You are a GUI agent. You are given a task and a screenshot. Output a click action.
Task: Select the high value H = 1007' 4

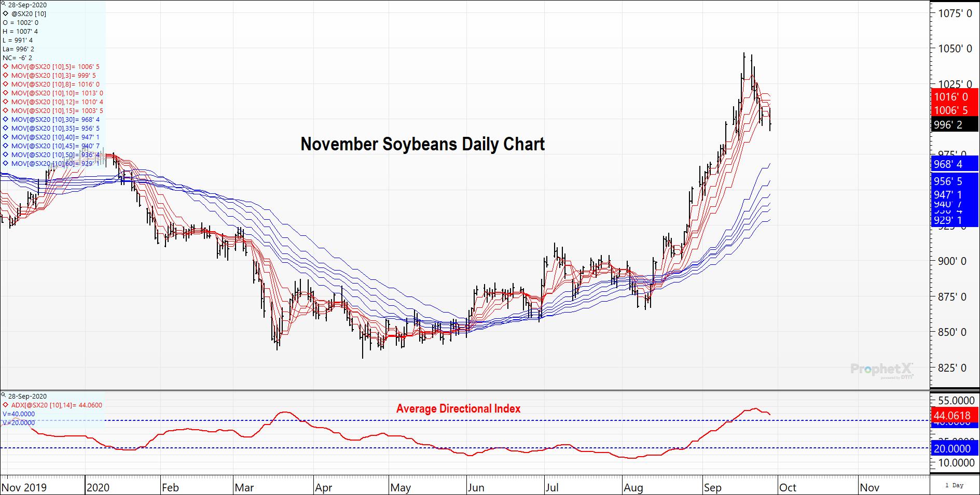pos(20,32)
